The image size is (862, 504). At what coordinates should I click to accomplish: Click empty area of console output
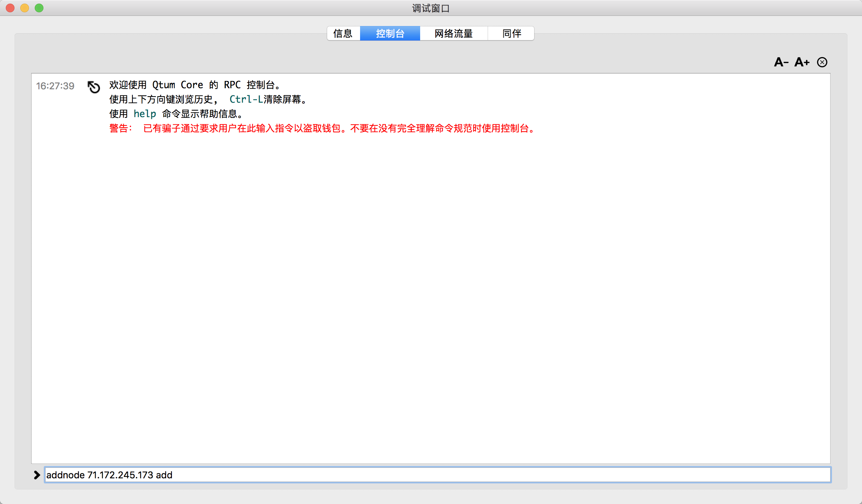click(431, 289)
